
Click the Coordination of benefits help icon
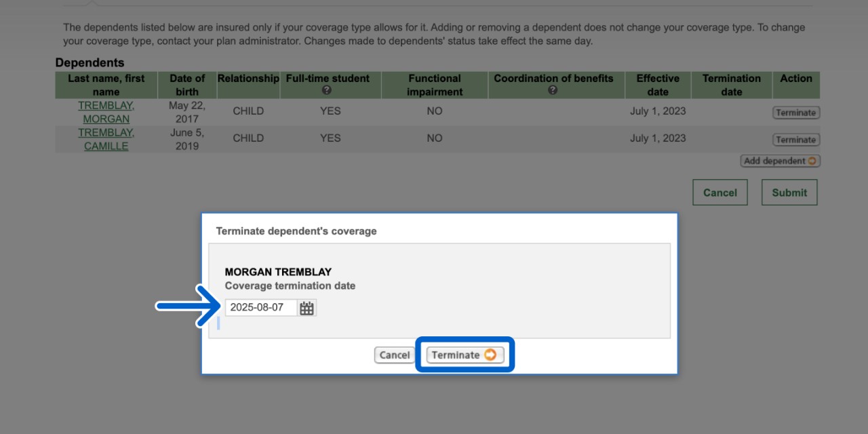553,91
